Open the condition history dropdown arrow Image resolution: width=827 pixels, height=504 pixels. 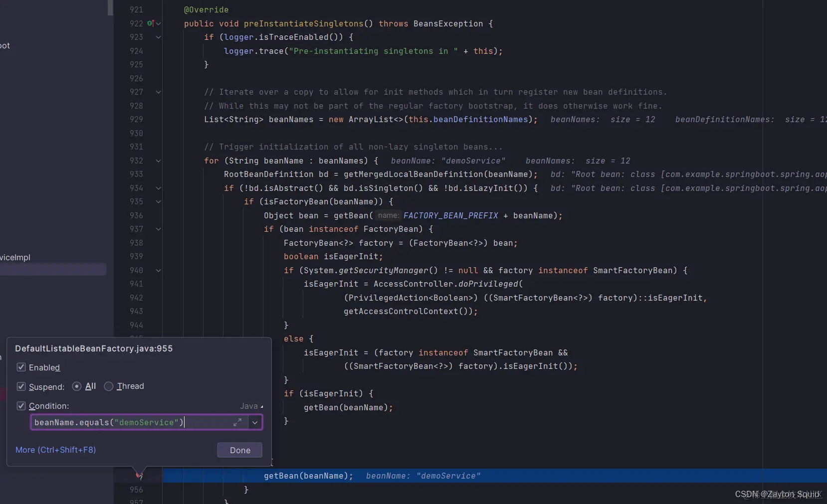click(x=255, y=422)
